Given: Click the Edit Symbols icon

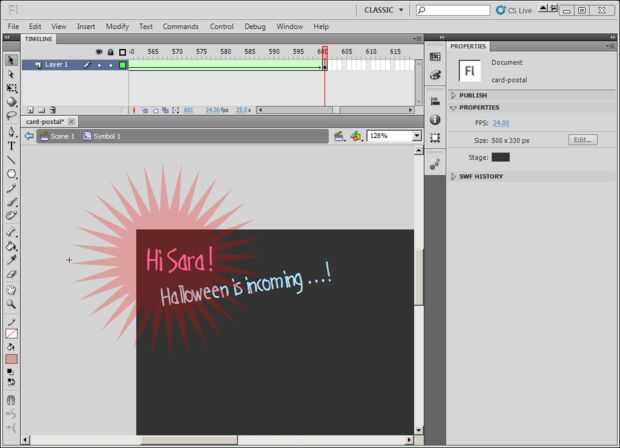Looking at the screenshot, I should tap(356, 136).
